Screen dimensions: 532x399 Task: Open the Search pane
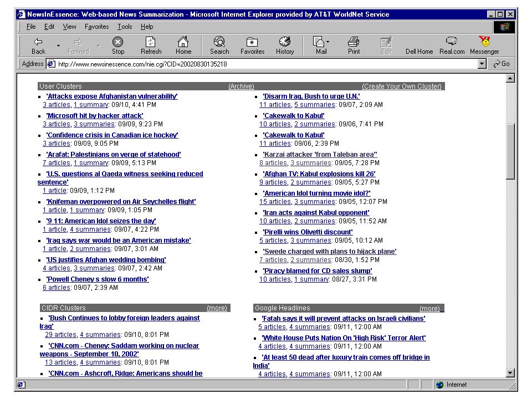[219, 45]
